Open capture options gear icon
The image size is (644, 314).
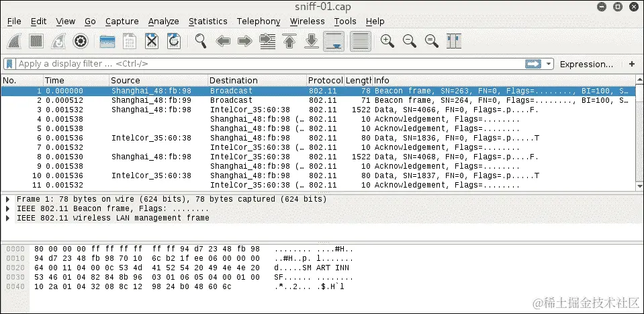81,42
